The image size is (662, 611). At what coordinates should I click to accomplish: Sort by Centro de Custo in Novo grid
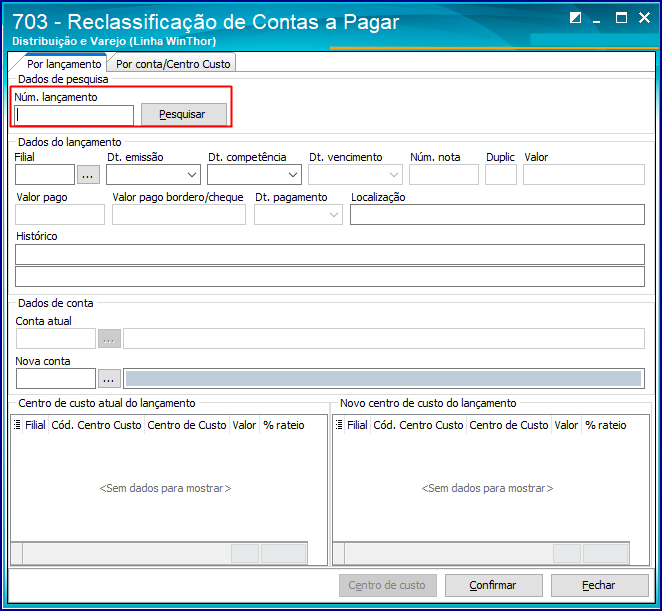pyautogui.click(x=509, y=425)
